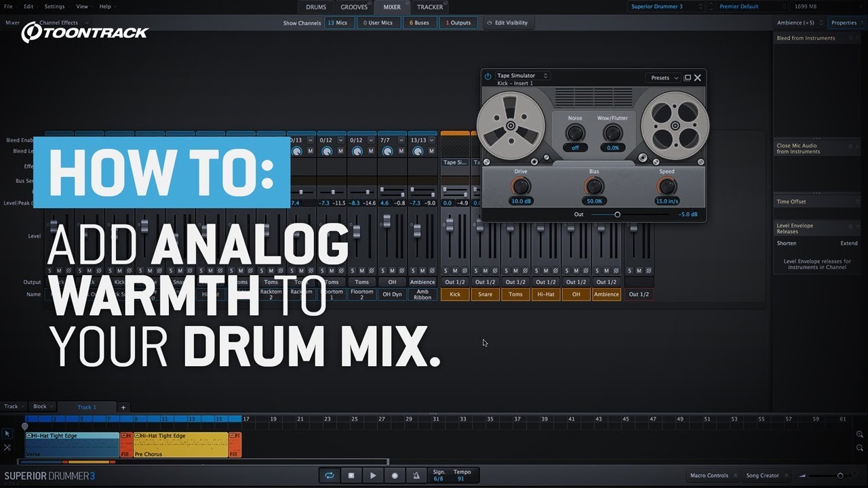
Task: Toggle the Tape Simulator power icon
Action: point(488,77)
